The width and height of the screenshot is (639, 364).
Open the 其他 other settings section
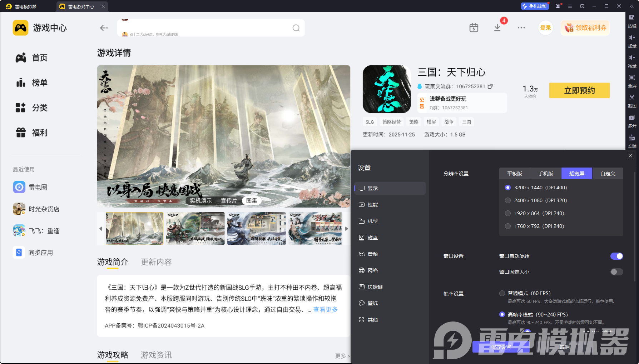390,320
